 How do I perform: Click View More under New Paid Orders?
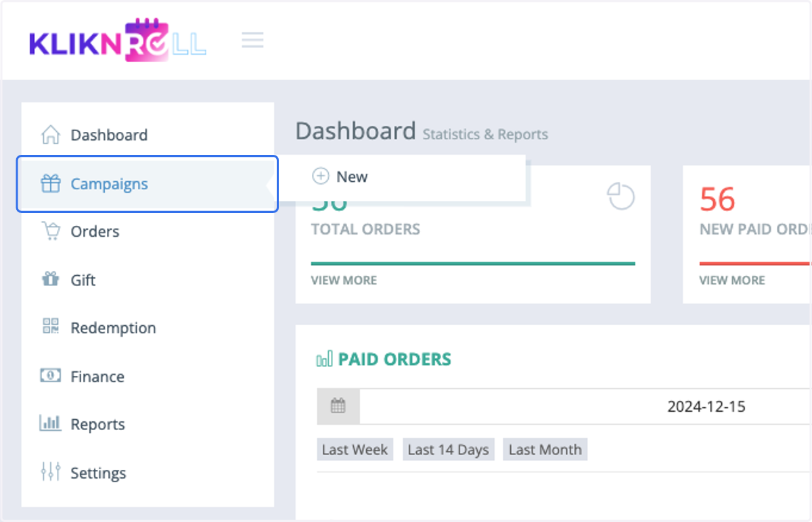tap(732, 280)
